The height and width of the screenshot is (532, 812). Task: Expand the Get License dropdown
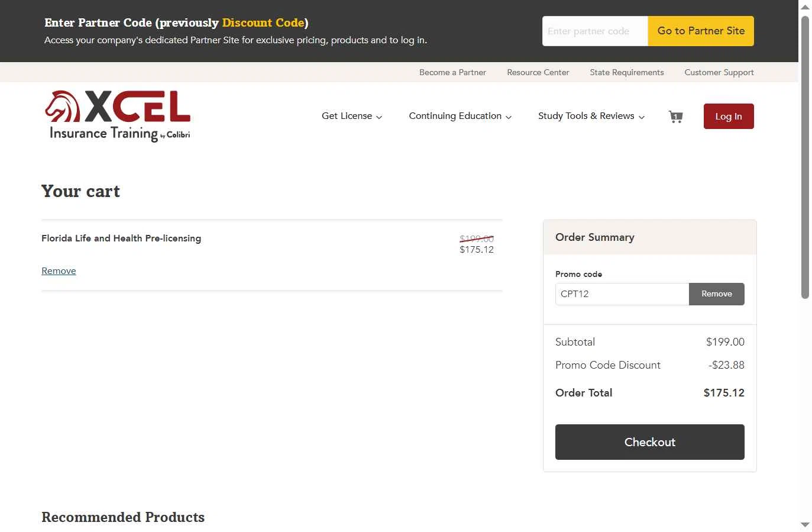352,116
